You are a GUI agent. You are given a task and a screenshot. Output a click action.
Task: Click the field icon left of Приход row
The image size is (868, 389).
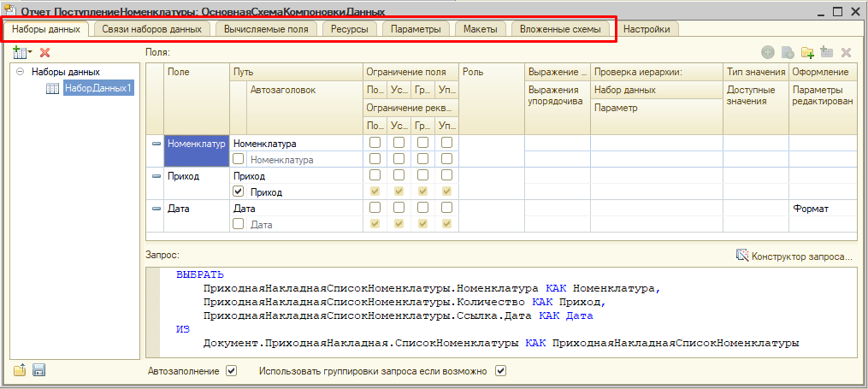point(156,176)
